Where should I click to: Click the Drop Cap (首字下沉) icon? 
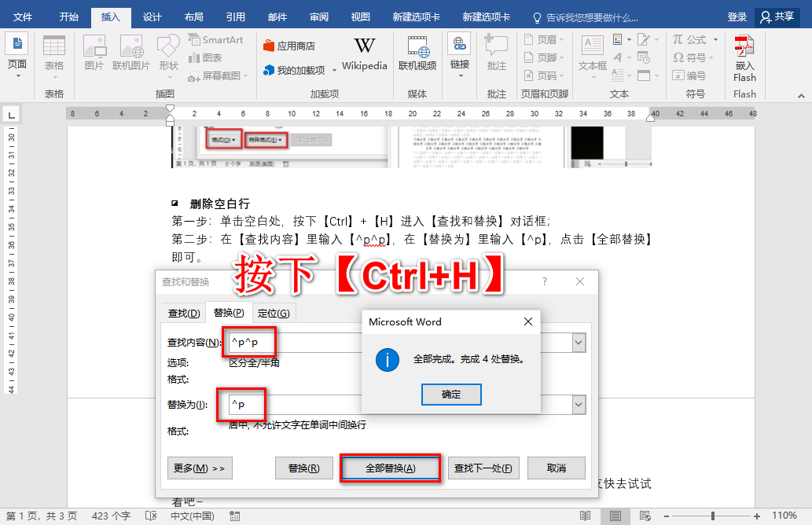pyautogui.click(x=622, y=75)
